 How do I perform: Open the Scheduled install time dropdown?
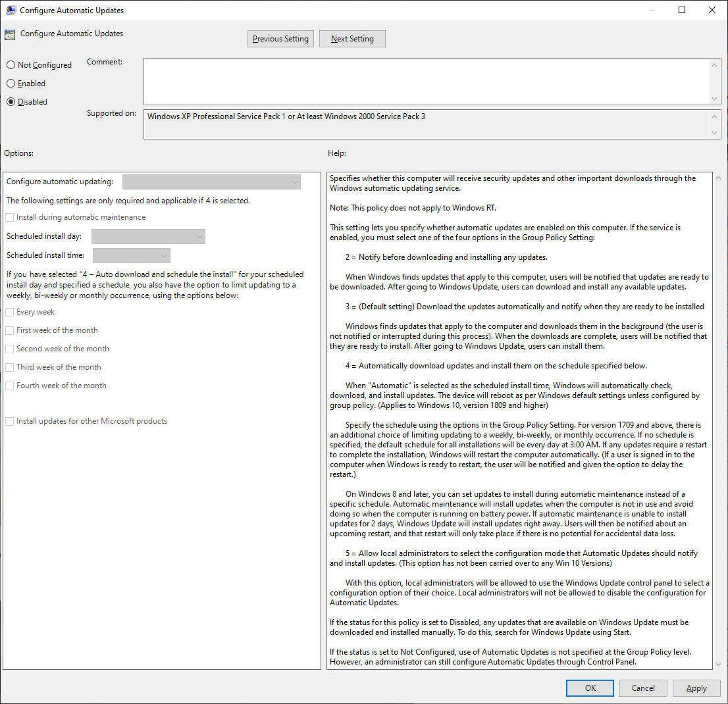click(x=132, y=255)
